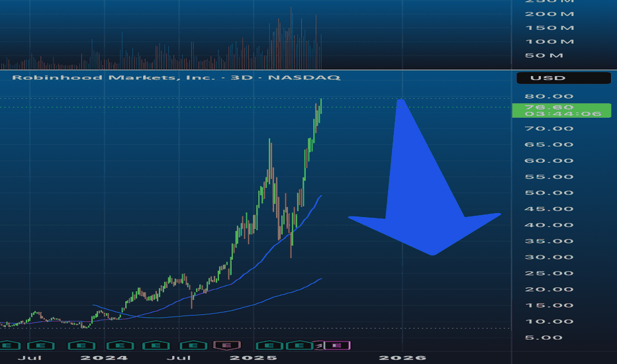Image resolution: width=617 pixels, height=364 pixels.
Task: Click the pink earnings marker before 2025
Action: 226,345
